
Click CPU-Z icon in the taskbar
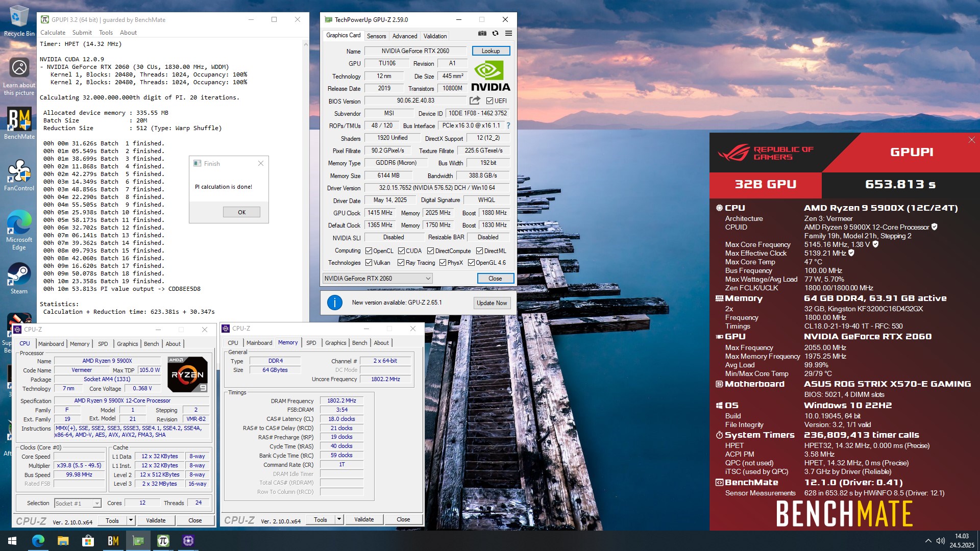tap(188, 541)
